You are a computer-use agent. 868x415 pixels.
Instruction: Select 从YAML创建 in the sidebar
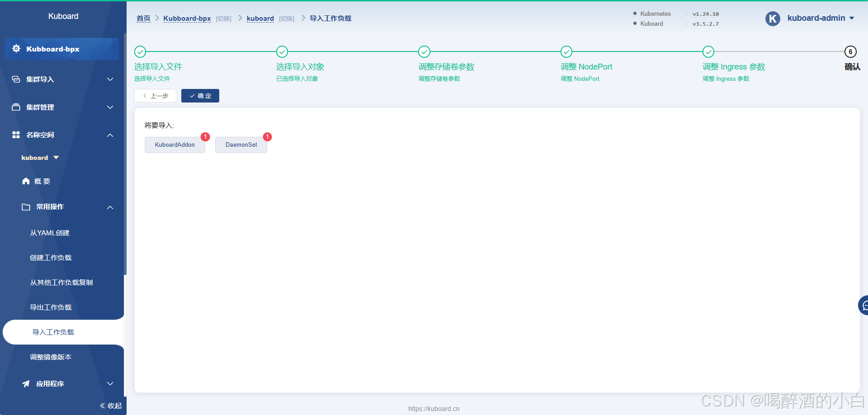[x=50, y=233]
